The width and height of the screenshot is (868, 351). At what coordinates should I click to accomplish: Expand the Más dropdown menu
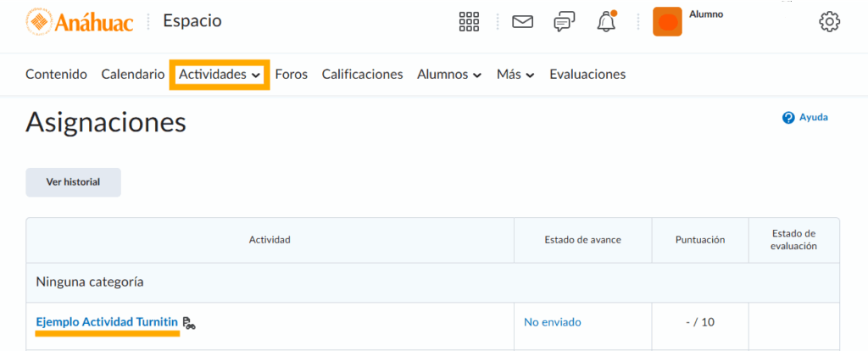pyautogui.click(x=515, y=75)
